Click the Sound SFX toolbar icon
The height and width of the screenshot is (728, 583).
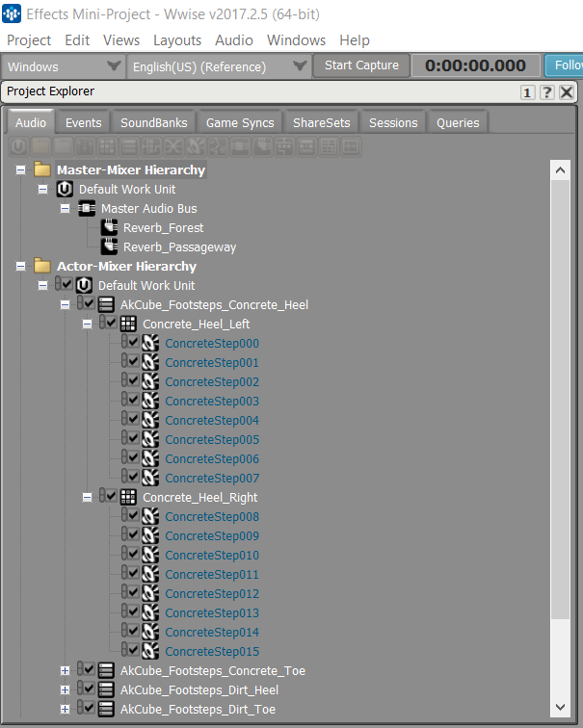[196, 146]
